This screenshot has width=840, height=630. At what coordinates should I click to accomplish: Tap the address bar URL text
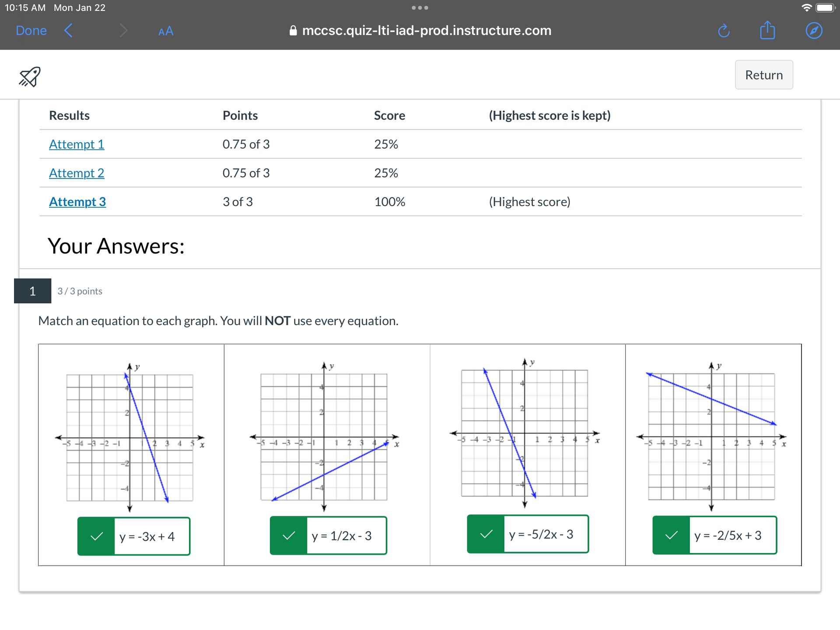point(427,31)
